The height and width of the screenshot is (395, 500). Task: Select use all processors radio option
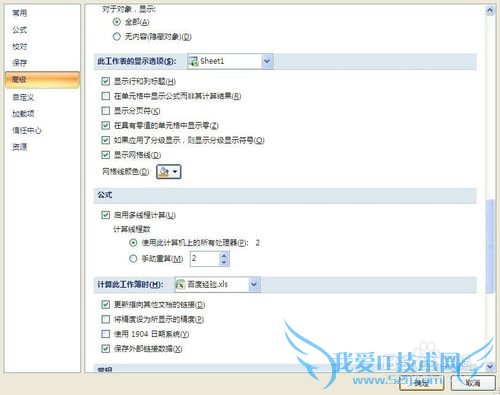(x=133, y=243)
